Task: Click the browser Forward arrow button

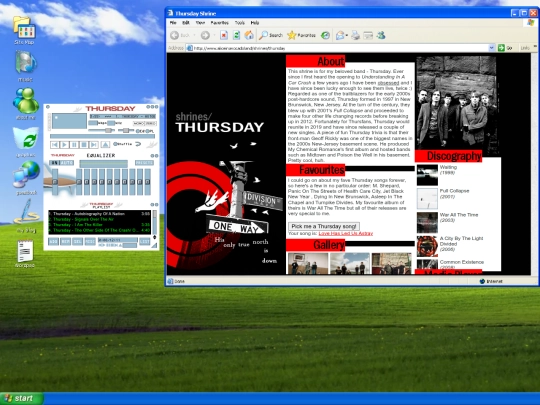Action: (205, 35)
